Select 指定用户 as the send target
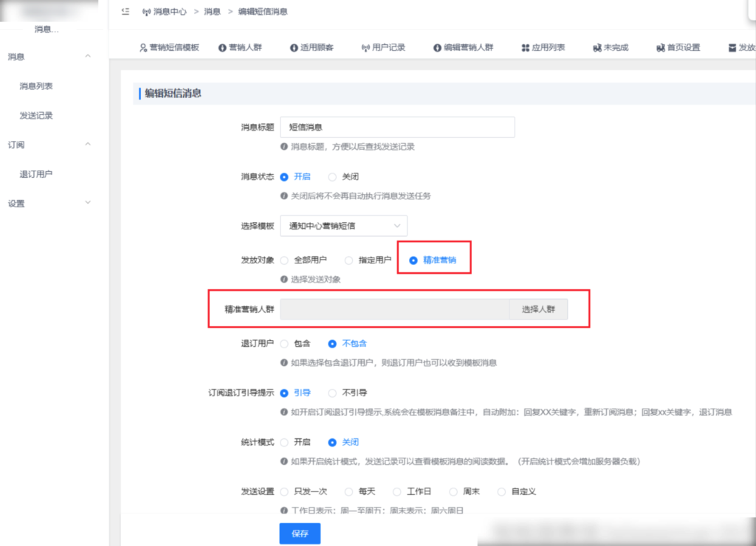Image resolution: width=756 pixels, height=546 pixels. click(348, 260)
